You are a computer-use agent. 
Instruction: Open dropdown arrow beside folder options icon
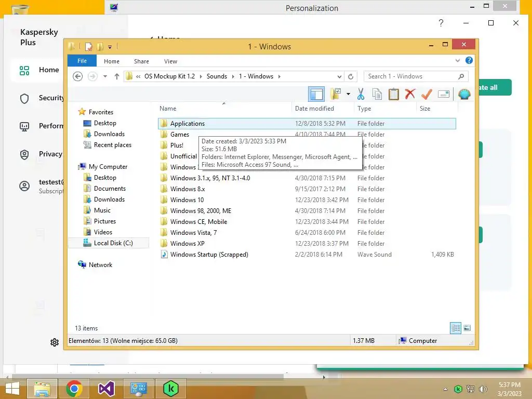(348, 94)
